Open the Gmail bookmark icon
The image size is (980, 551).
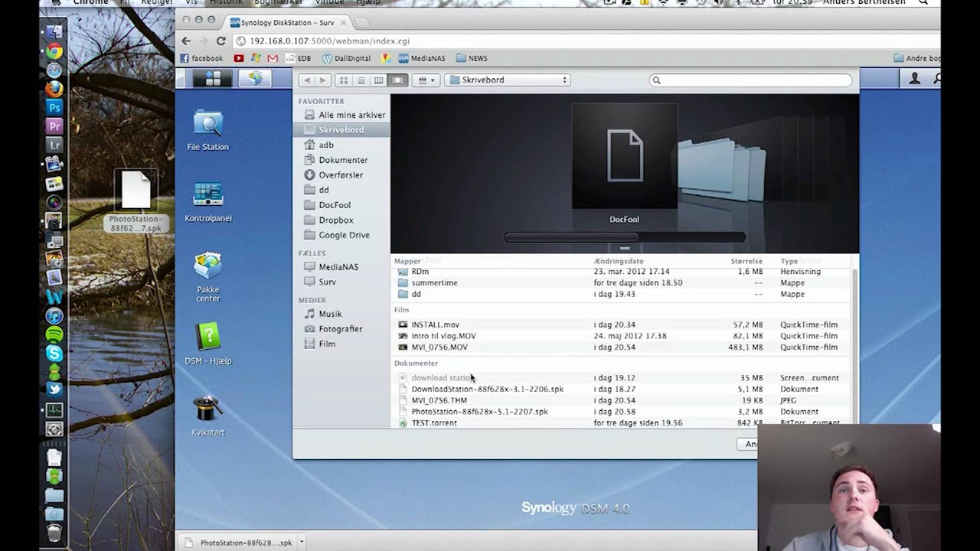click(272, 58)
